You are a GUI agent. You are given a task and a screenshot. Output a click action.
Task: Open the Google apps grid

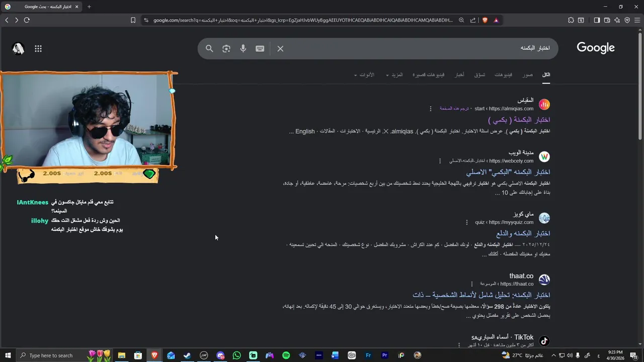click(38, 49)
